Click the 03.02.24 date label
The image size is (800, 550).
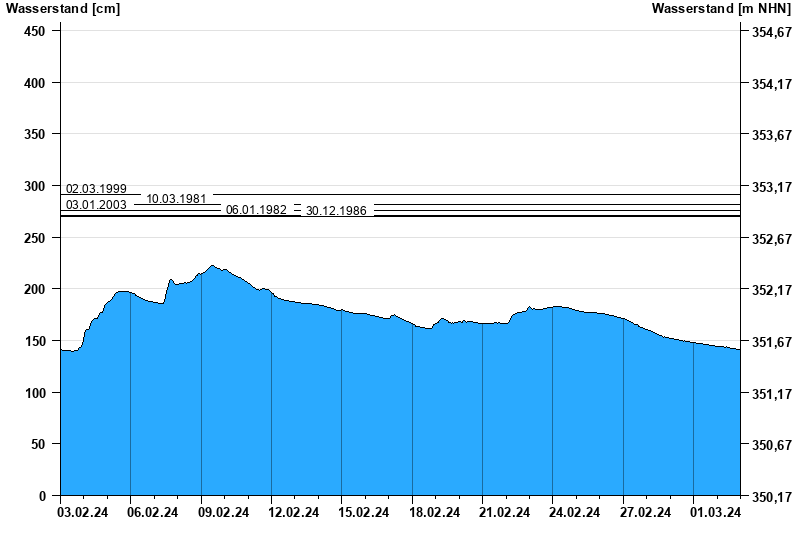[x=83, y=512]
